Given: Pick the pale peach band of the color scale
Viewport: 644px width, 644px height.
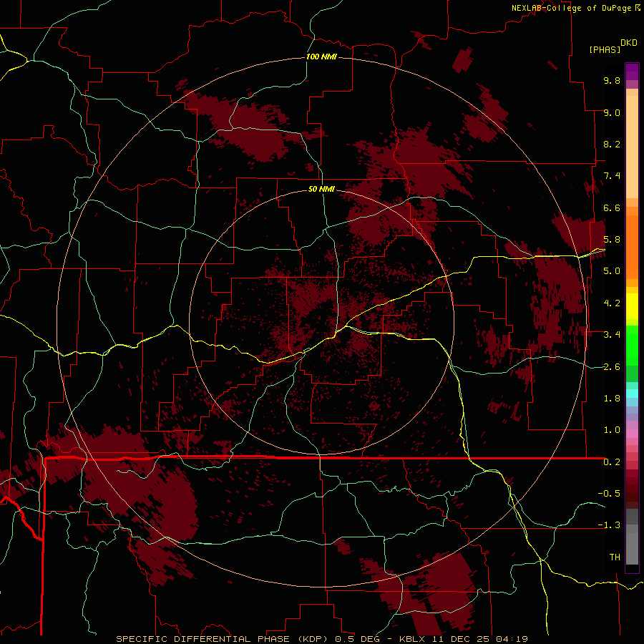Looking at the screenshot, I should (632, 147).
